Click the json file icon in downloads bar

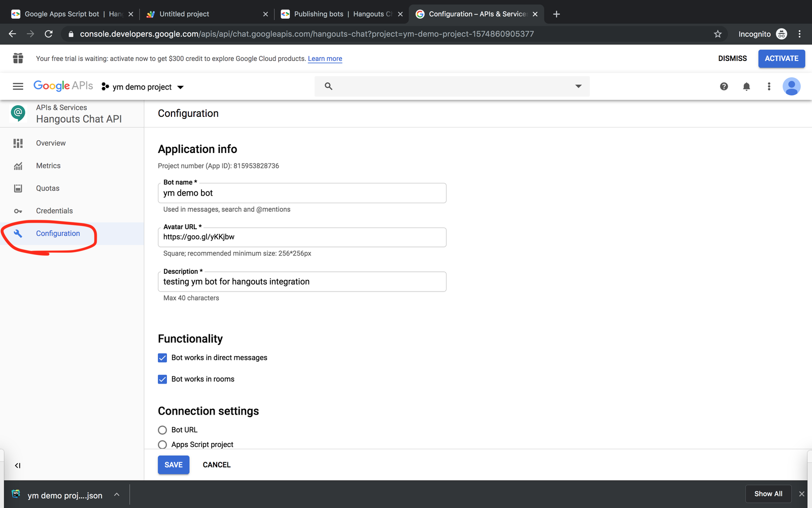click(16, 494)
